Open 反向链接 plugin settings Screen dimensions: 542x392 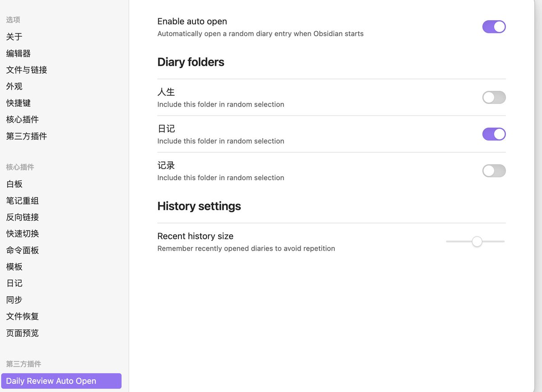point(23,217)
